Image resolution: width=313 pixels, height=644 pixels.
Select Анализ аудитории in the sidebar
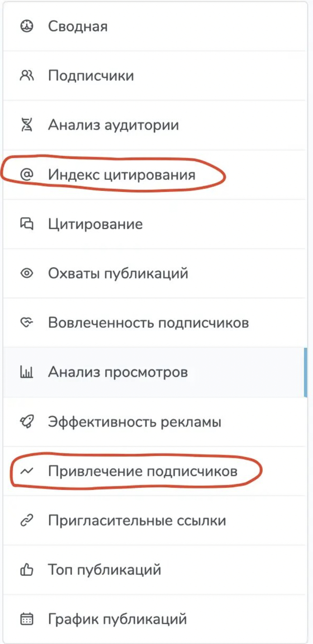(113, 125)
